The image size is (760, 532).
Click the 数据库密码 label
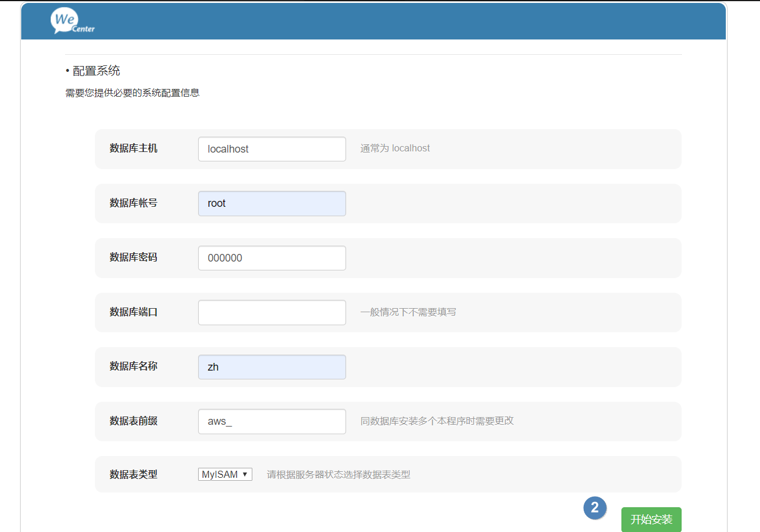coord(133,257)
